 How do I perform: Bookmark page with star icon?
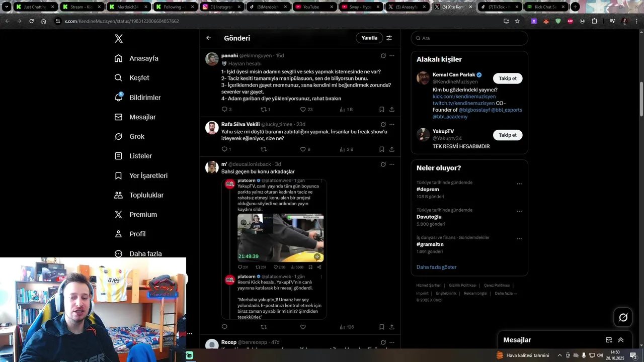click(x=517, y=21)
